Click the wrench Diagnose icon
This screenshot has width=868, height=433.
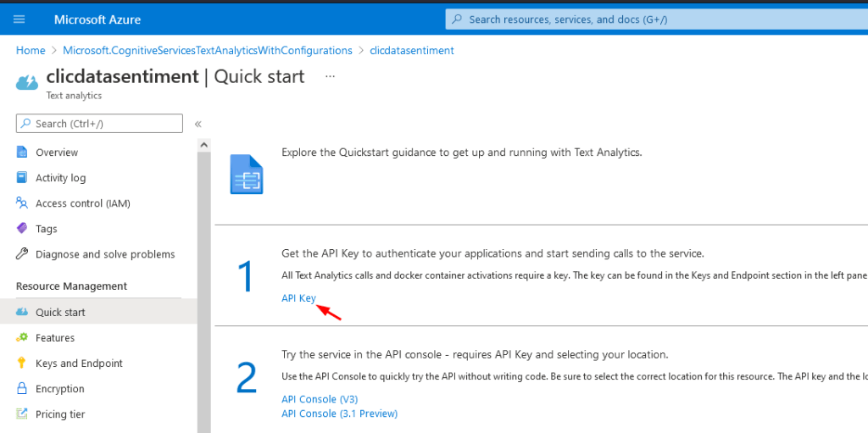(21, 254)
